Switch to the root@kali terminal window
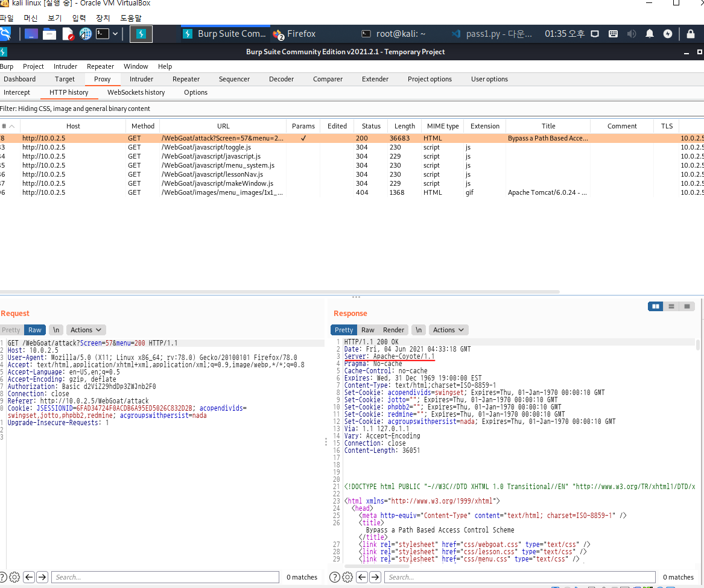The image size is (704, 588). click(394, 34)
